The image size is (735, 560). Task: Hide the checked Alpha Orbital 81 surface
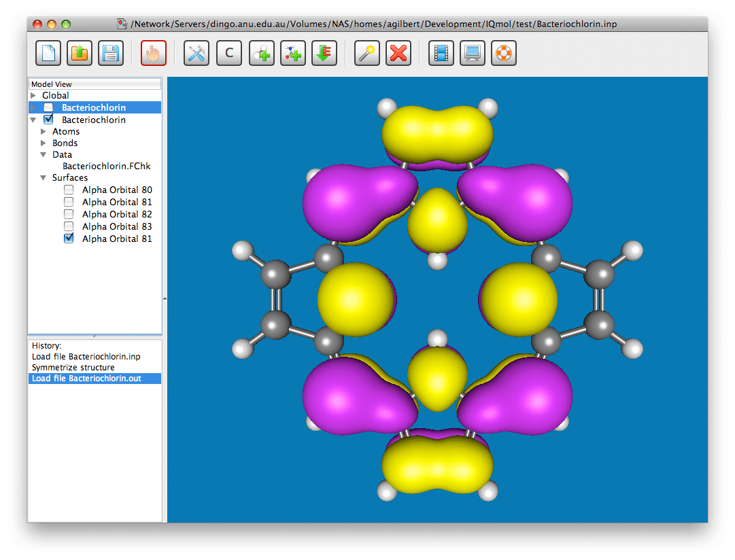point(69,239)
